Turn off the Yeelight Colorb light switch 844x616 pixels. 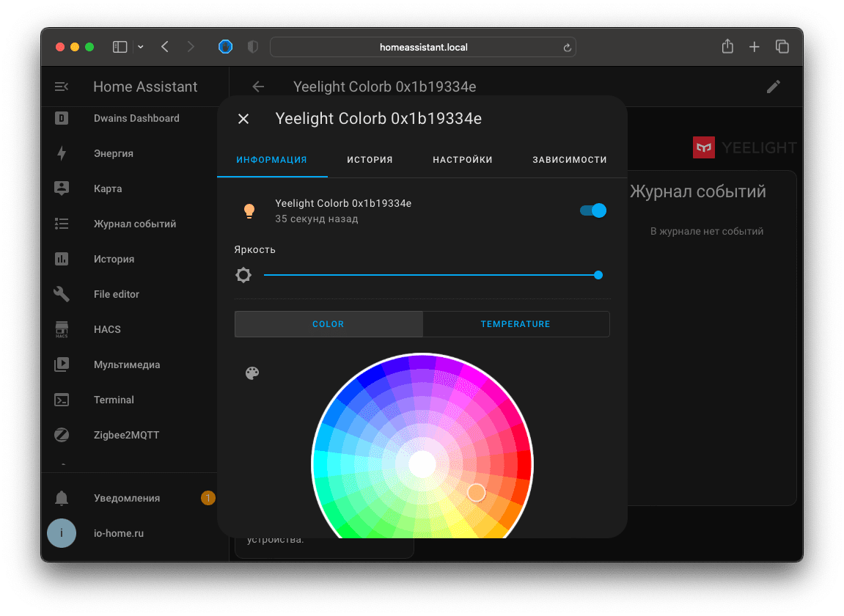point(592,210)
